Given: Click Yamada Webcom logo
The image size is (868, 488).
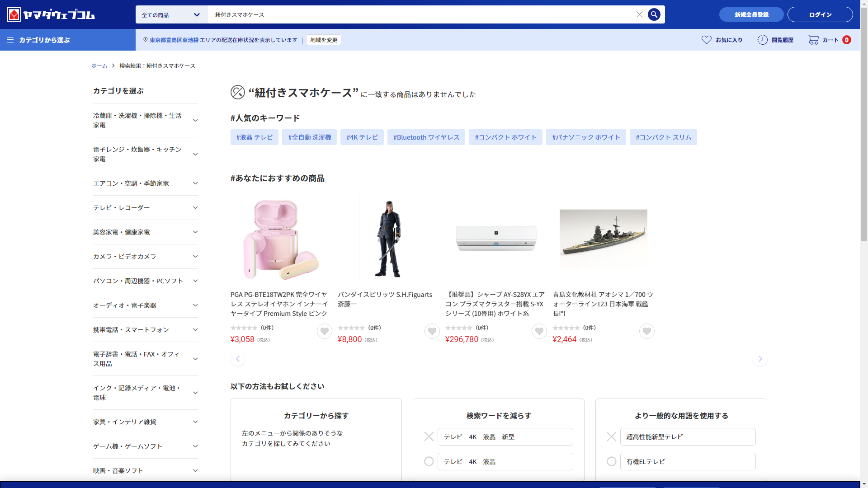Looking at the screenshot, I should [x=51, y=14].
